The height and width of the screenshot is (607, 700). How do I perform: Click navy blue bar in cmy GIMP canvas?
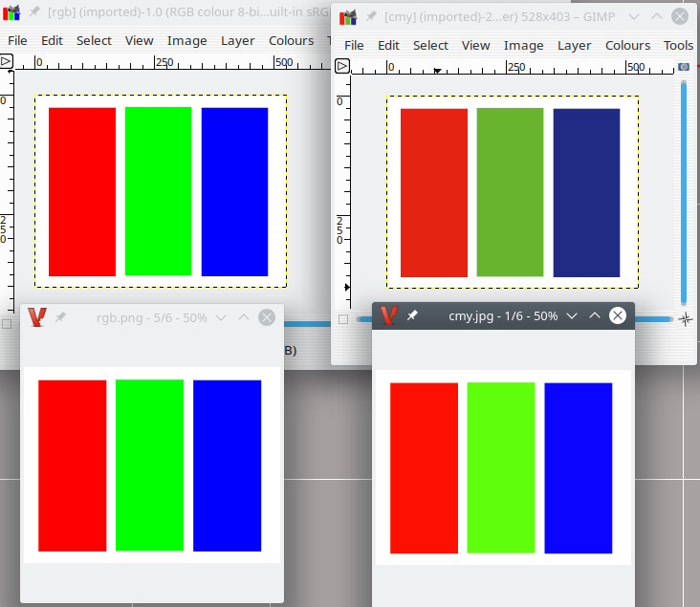[x=586, y=193]
